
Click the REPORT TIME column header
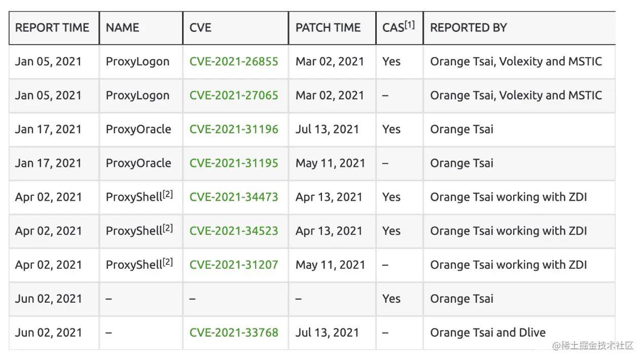[x=52, y=28]
